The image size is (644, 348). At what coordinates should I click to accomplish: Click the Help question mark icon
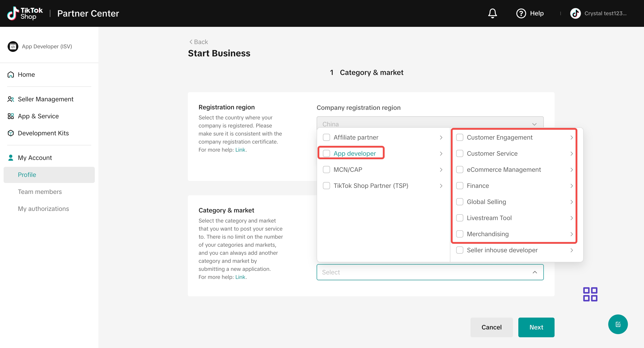(x=521, y=13)
